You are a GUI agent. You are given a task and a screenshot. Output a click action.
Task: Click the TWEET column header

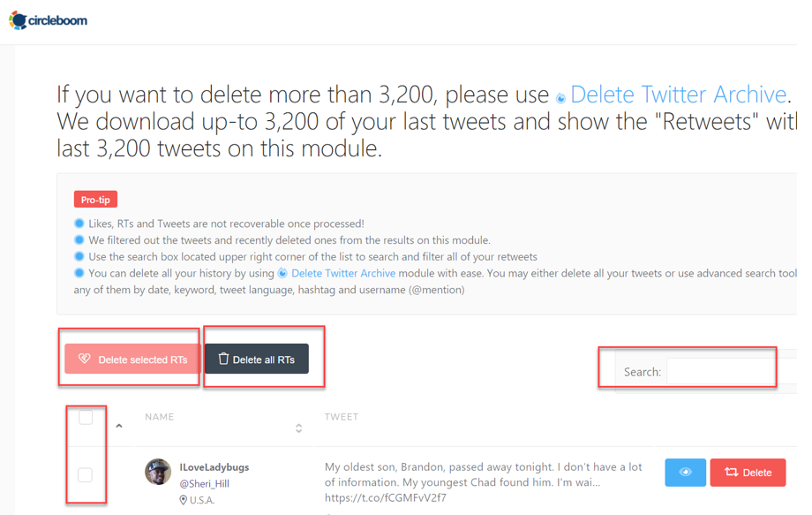click(342, 417)
